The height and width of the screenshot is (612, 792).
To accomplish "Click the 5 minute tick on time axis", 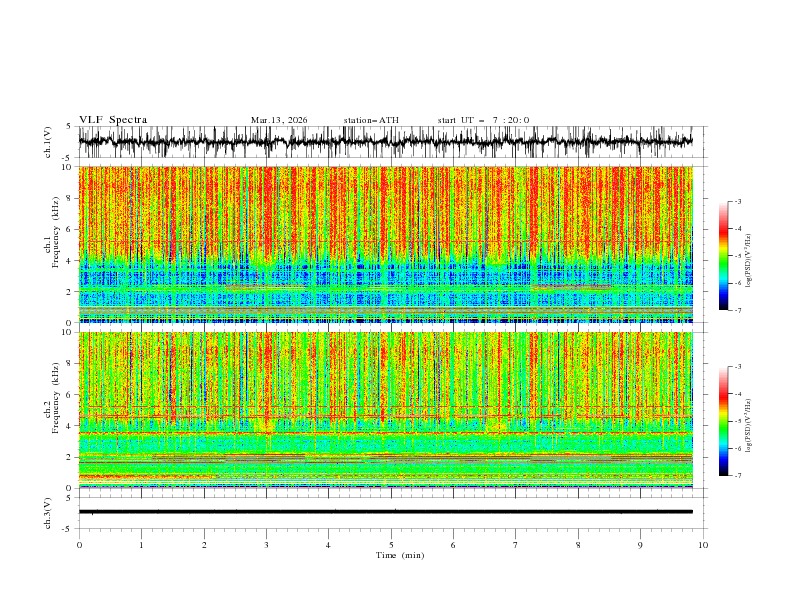I will (391, 545).
